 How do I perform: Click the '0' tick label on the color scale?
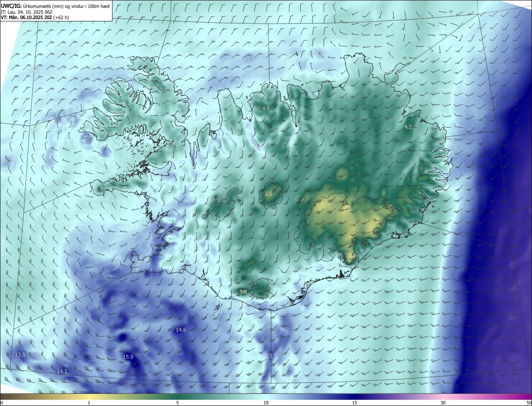point(1,403)
